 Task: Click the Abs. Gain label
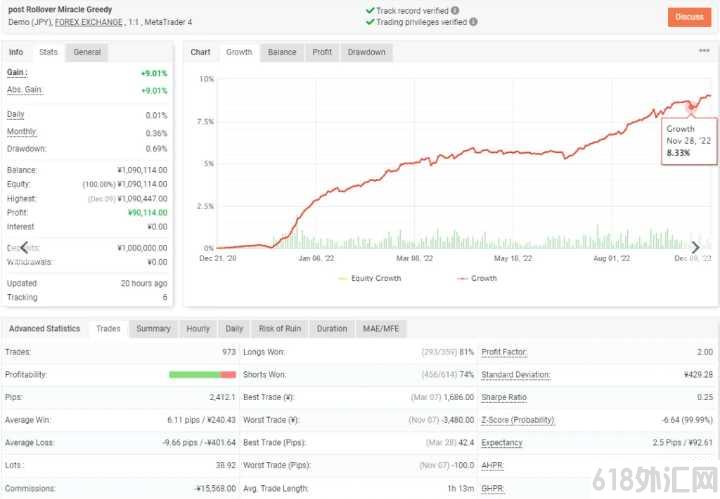click(x=25, y=90)
